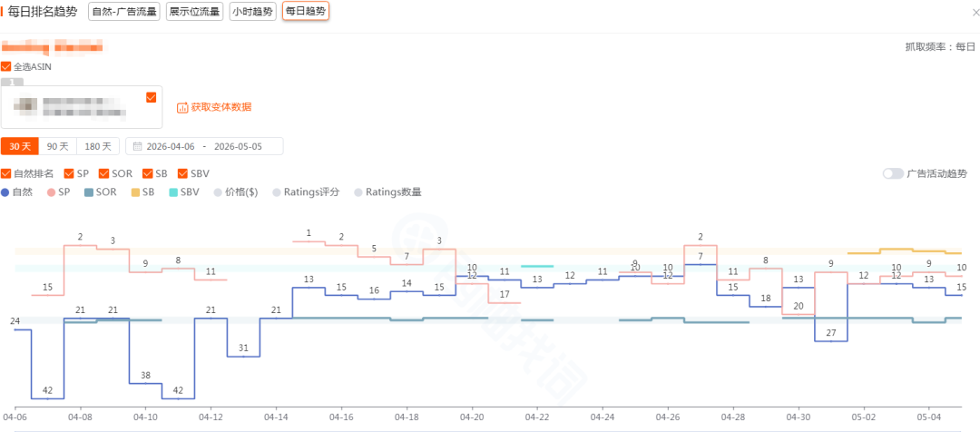Click the x-axis date 04-26
980x432 pixels.
coord(668,417)
